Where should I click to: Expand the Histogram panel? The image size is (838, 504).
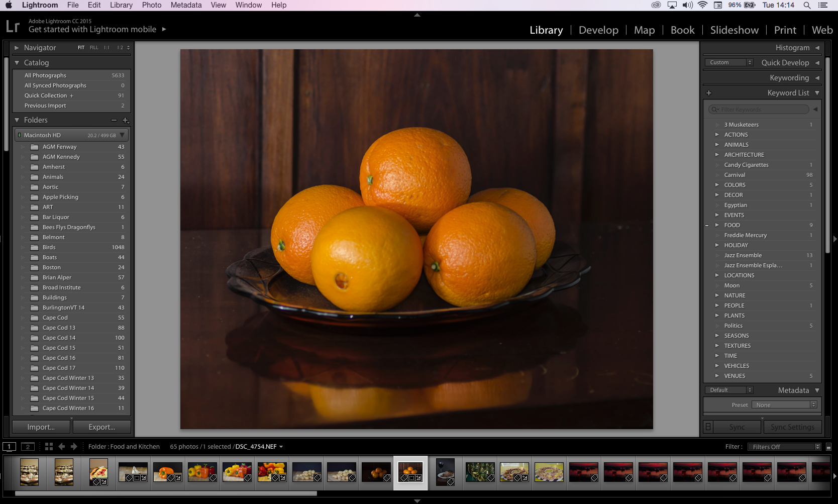click(817, 48)
